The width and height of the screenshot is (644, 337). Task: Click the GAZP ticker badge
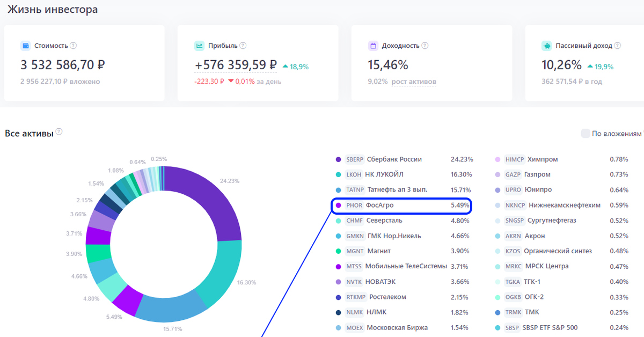click(x=514, y=174)
